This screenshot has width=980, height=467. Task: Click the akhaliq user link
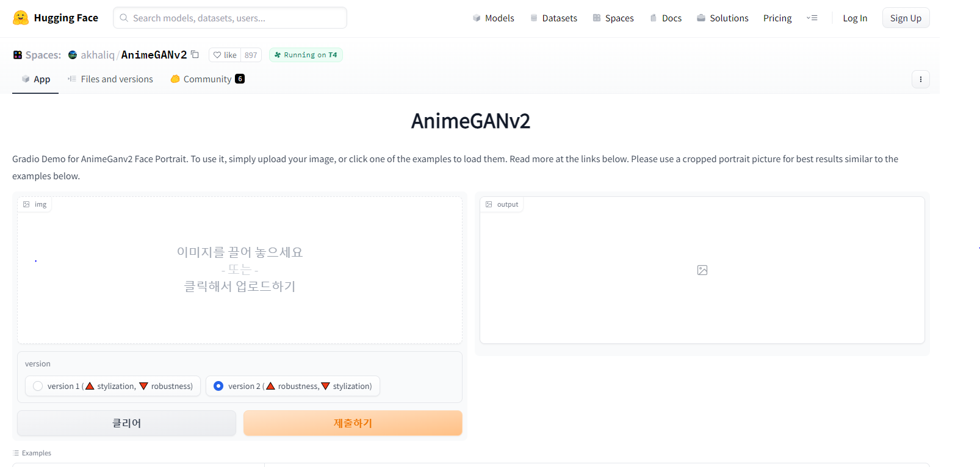coord(98,55)
